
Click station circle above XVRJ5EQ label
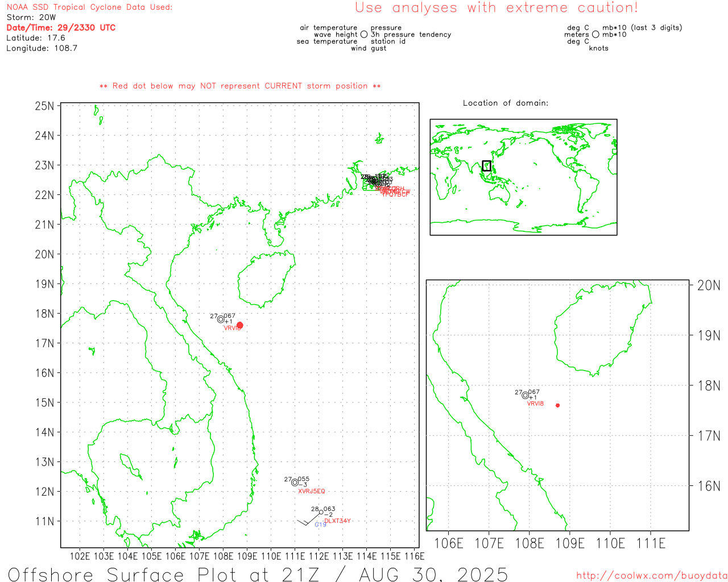tap(295, 483)
